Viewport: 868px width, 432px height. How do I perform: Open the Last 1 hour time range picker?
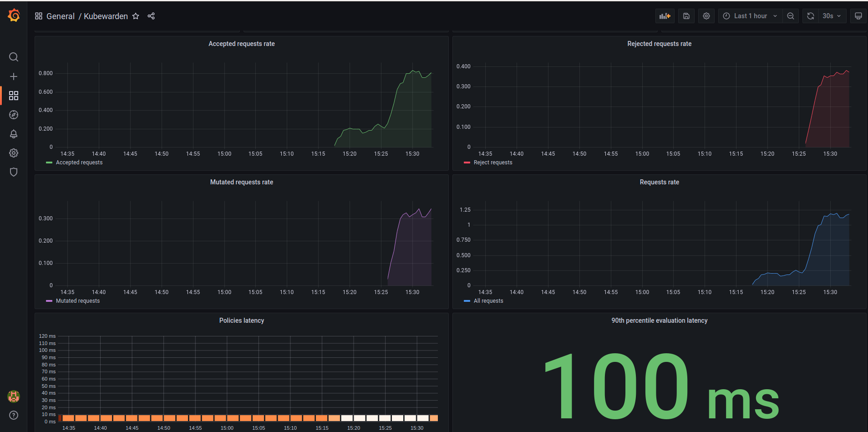[x=749, y=15]
